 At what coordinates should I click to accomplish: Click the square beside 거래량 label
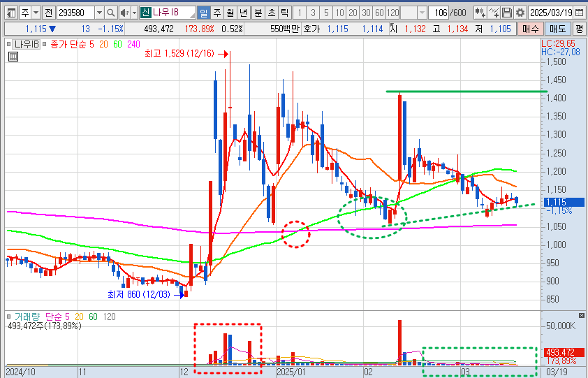pyautogui.click(x=9, y=317)
